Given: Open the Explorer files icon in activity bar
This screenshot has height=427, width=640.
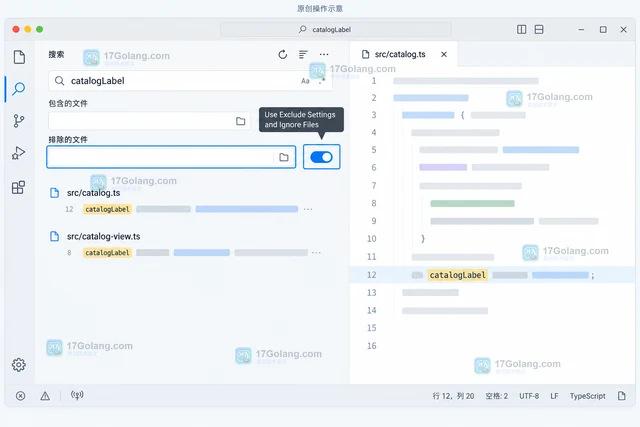Looking at the screenshot, I should click(19, 57).
